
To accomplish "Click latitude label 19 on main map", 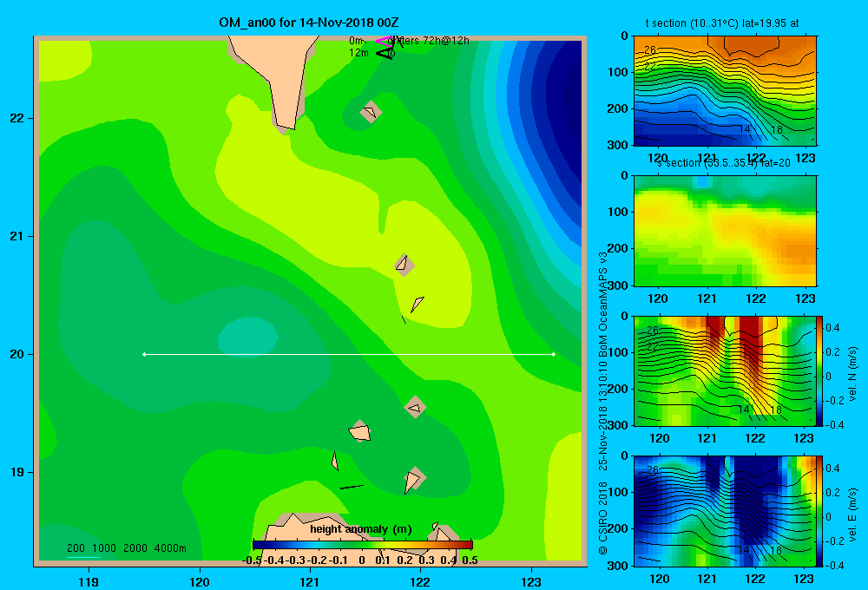I will [17, 472].
